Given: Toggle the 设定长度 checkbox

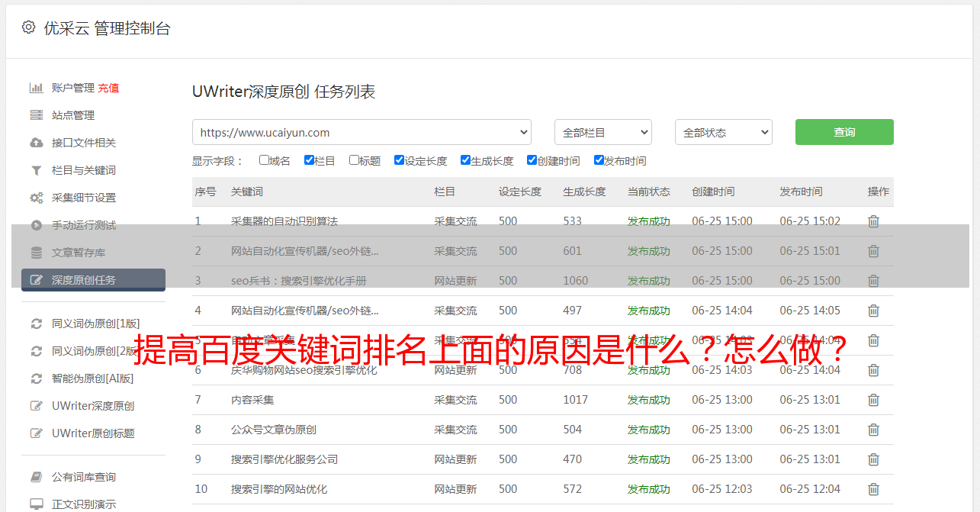Looking at the screenshot, I should [399, 160].
